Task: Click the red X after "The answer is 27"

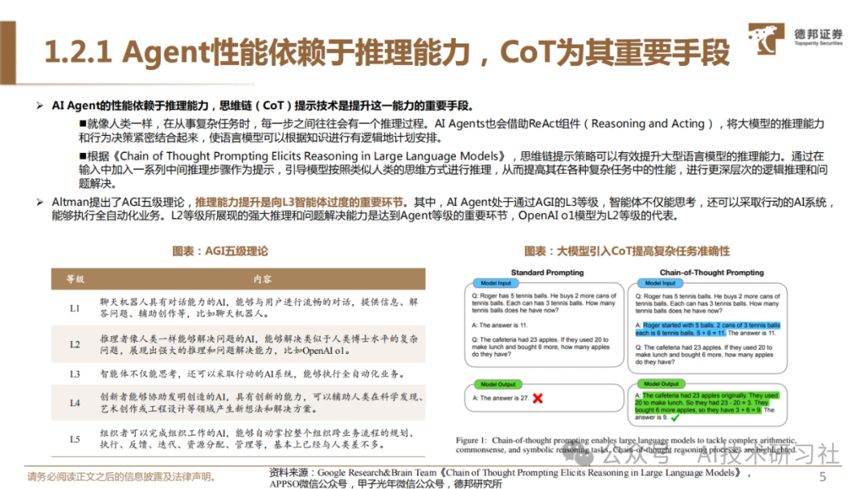Action: pos(538,398)
